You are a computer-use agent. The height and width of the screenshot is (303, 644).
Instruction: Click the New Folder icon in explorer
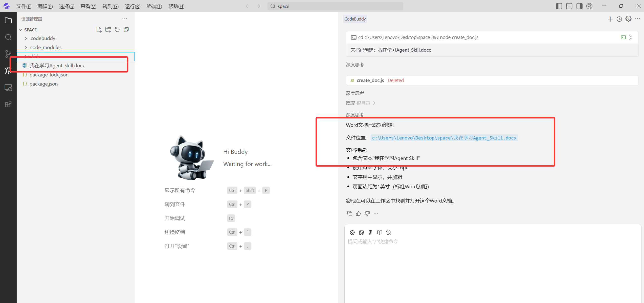tap(108, 30)
